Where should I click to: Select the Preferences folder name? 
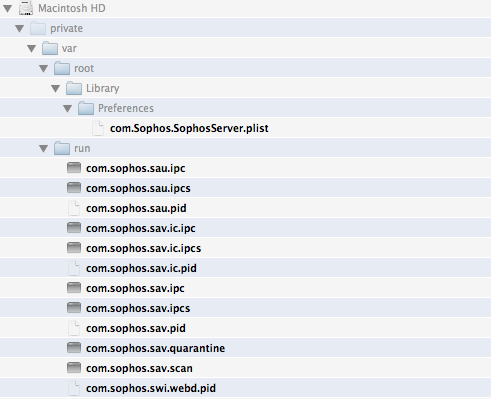(x=126, y=108)
